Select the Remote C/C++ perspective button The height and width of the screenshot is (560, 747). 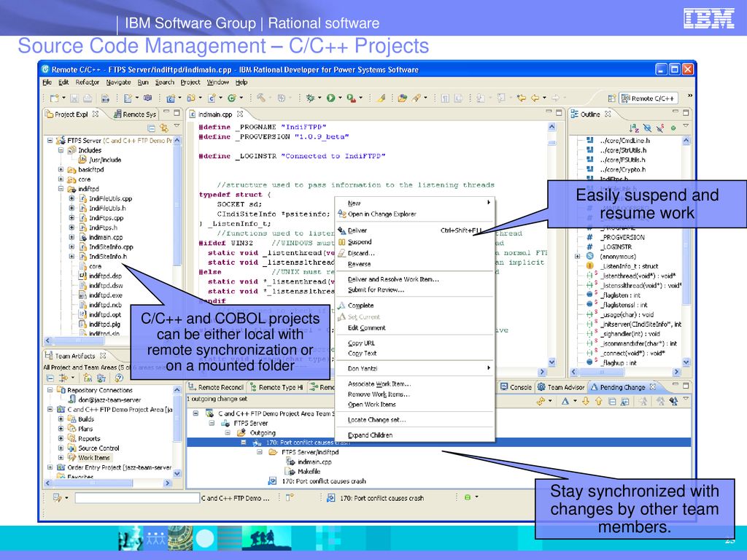pos(649,98)
